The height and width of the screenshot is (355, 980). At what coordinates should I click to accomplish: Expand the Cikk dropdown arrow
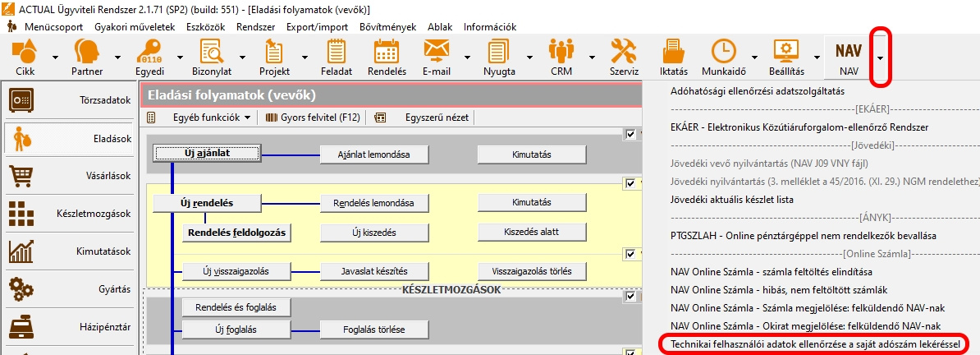click(55, 57)
